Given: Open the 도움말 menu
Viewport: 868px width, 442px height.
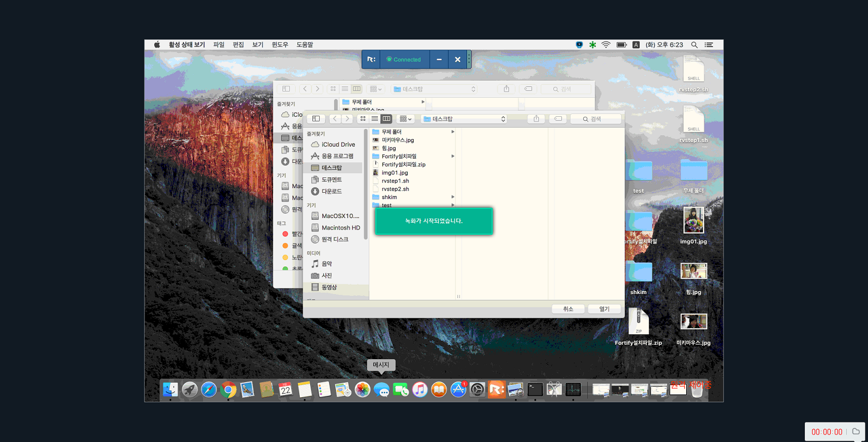Looking at the screenshot, I should click(305, 44).
